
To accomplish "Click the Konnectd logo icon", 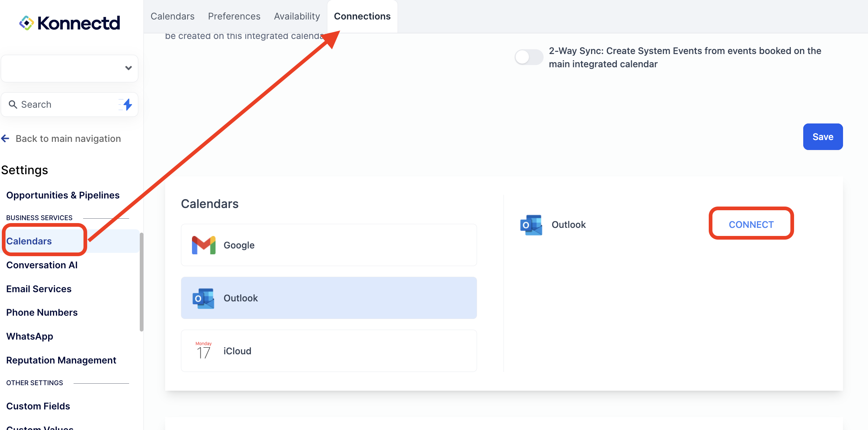I will (26, 23).
